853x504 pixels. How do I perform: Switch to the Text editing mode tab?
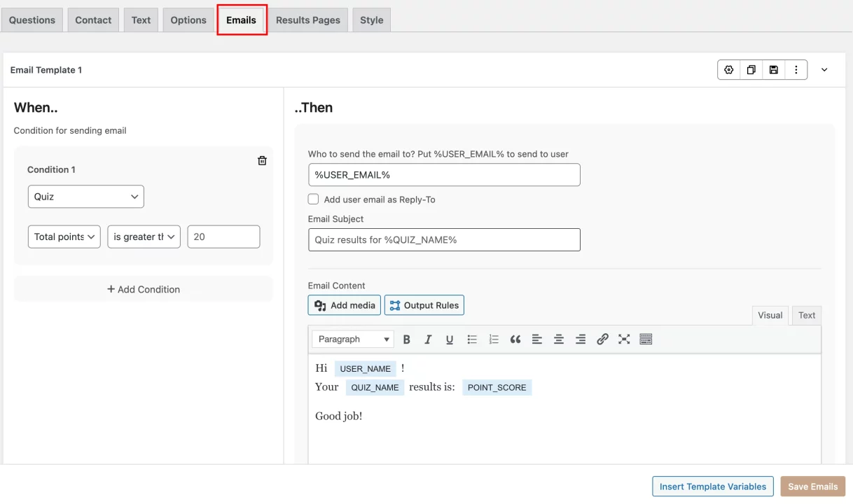[x=806, y=315]
